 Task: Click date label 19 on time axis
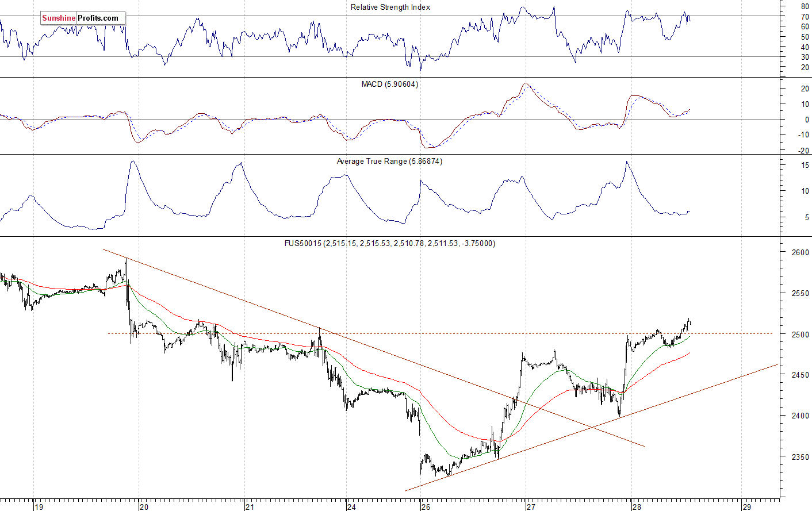click(39, 507)
